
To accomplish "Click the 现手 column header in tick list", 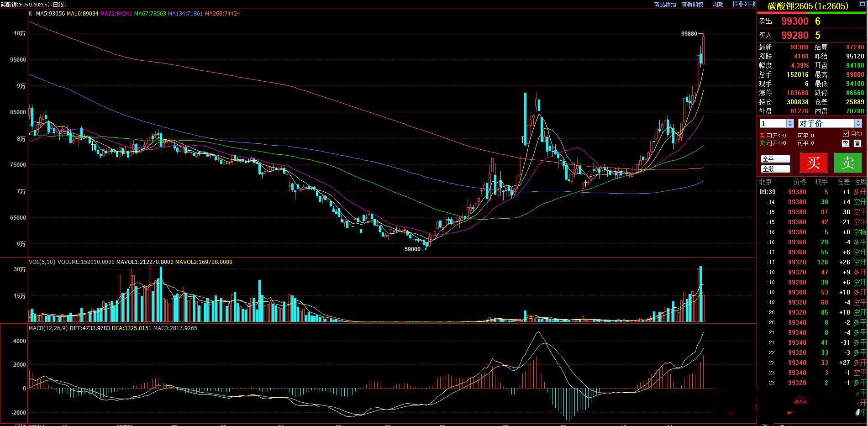I will pyautogui.click(x=821, y=182).
